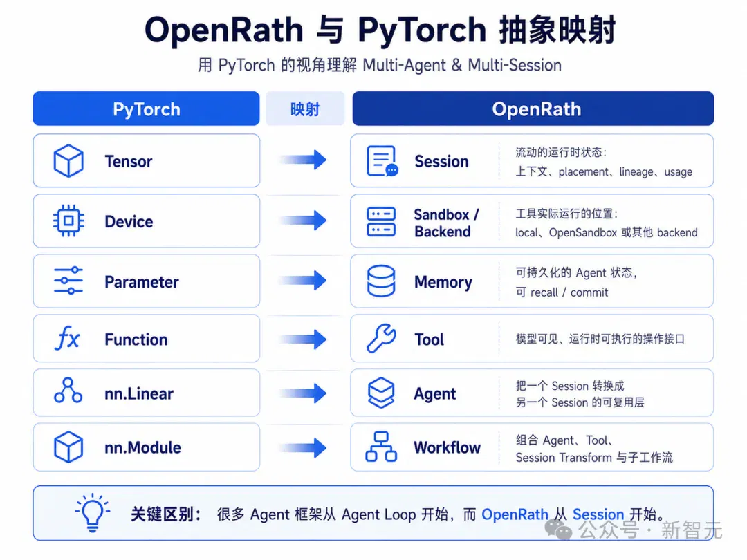Click the text 可 recall / commit
The height and width of the screenshot is (560, 747).
click(562, 292)
